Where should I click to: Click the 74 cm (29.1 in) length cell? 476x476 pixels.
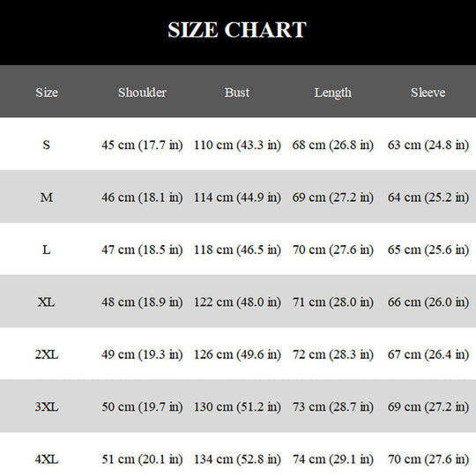(x=332, y=459)
